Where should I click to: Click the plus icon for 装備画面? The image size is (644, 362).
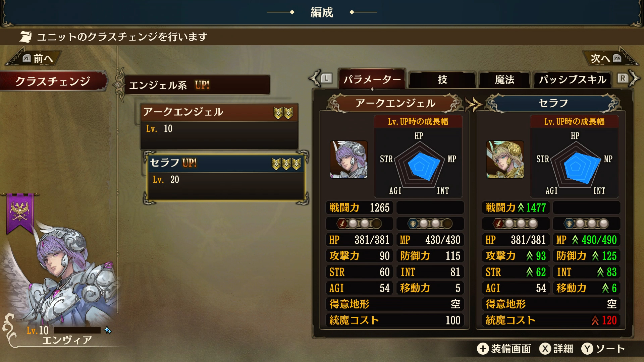click(483, 349)
